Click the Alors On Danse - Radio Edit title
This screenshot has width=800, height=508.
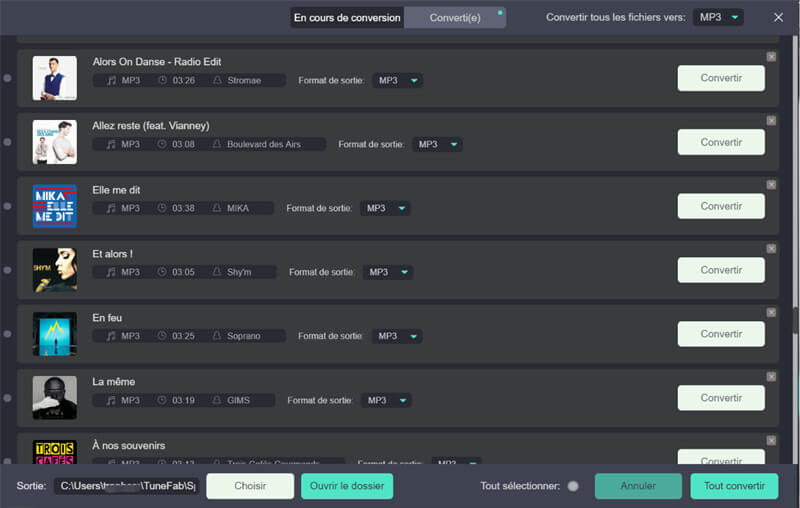point(157,62)
